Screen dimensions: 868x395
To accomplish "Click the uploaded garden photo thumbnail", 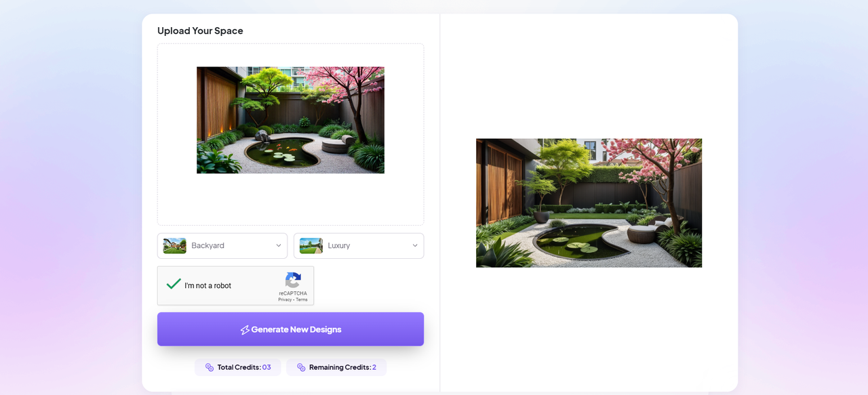I will coord(290,120).
